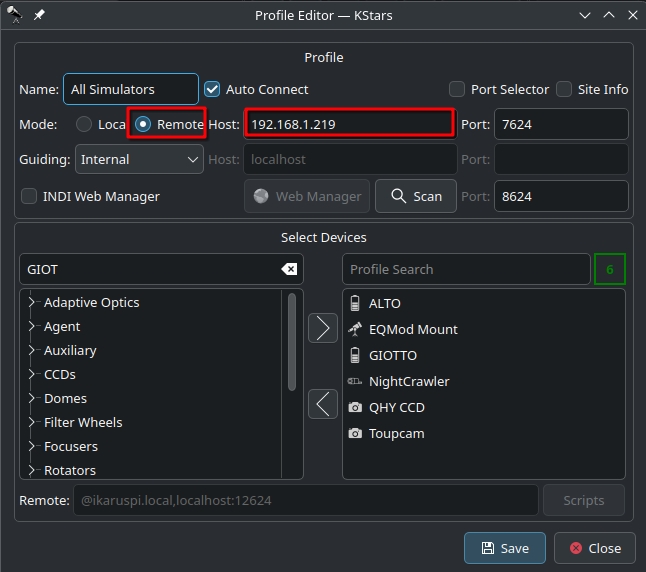Select the Filter Wheels tree item label
The width and height of the screenshot is (646, 572).
(83, 422)
